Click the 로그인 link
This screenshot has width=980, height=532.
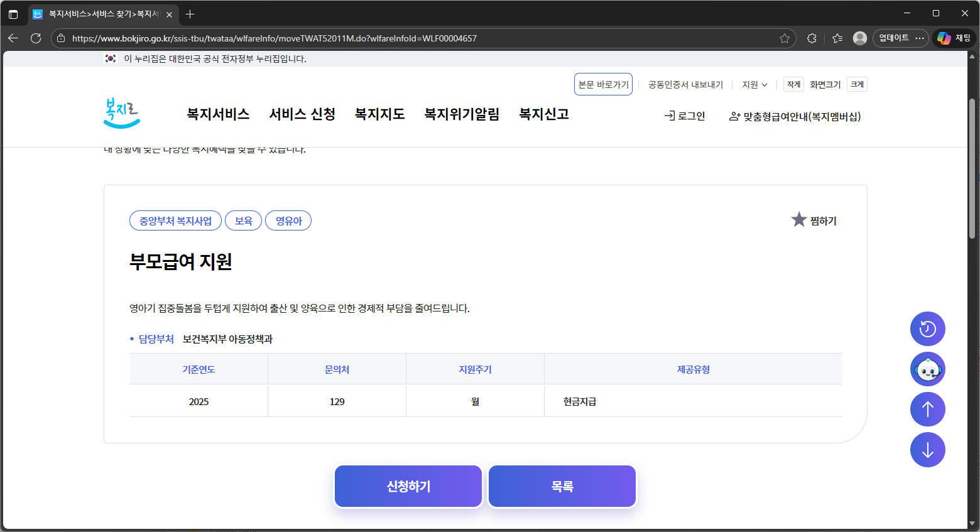pos(685,116)
